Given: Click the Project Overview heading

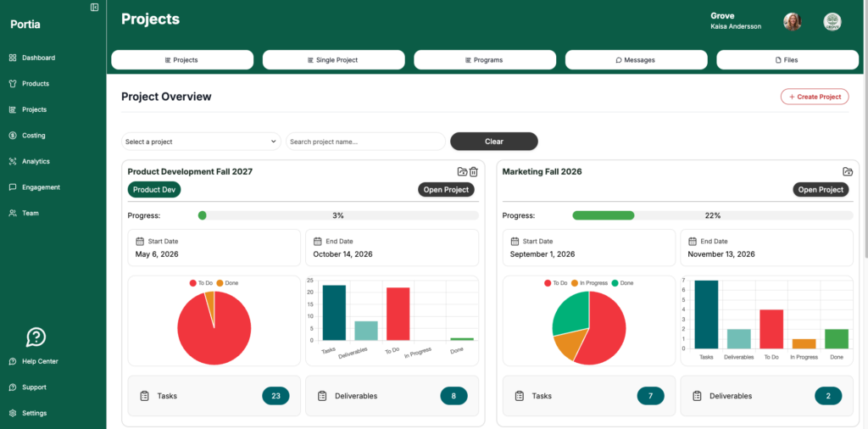Looking at the screenshot, I should 166,97.
